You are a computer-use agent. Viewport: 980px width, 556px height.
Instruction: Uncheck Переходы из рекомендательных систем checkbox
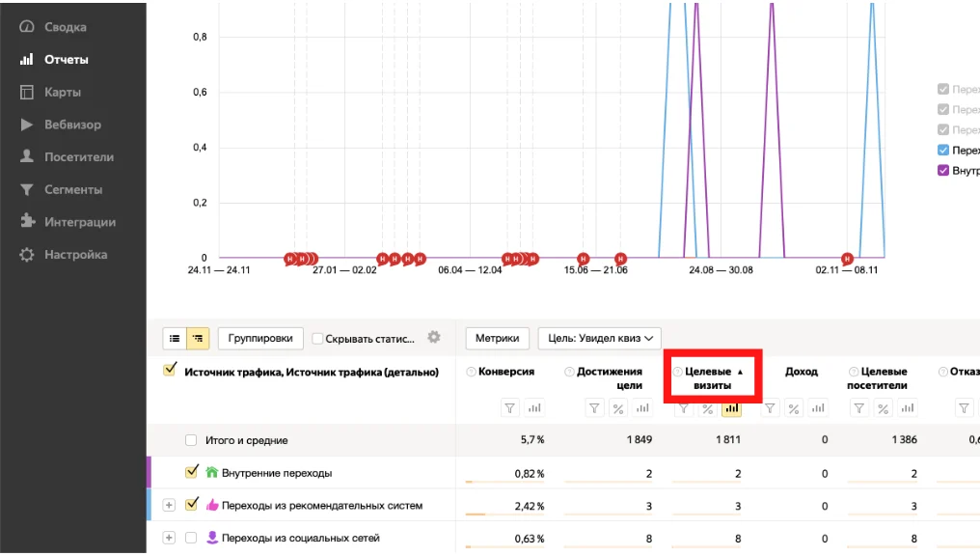pos(192,504)
